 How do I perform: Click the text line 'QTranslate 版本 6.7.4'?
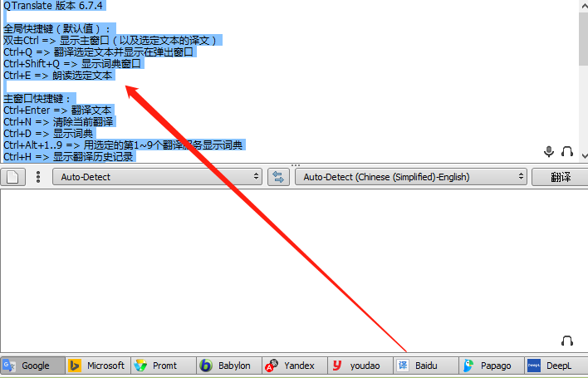53,5
